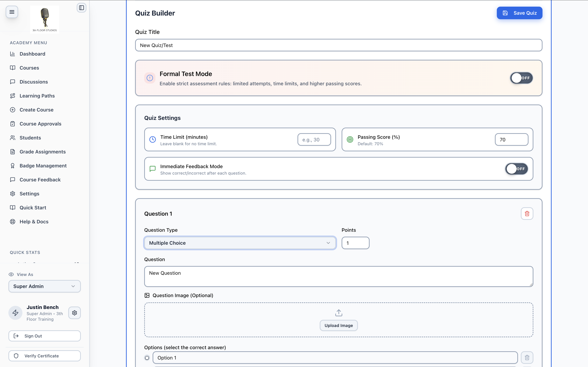Mark Option 1 as the correct answer
The width and height of the screenshot is (588, 367).
147,358
